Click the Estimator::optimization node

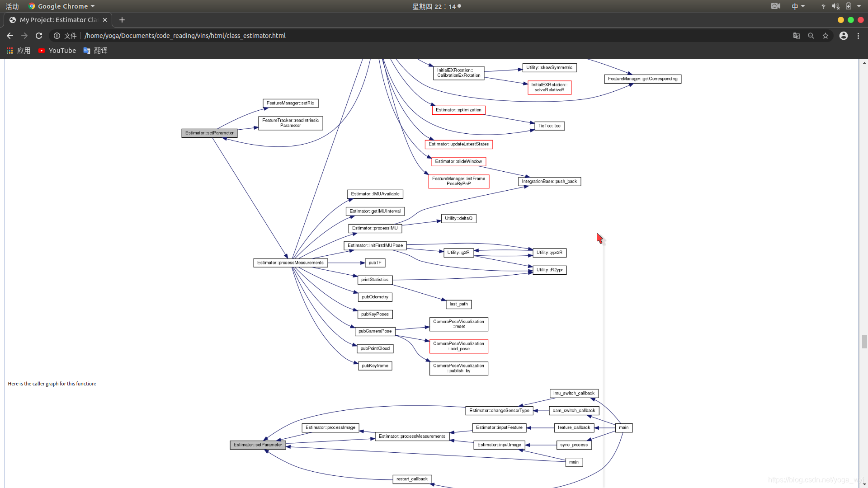pyautogui.click(x=458, y=110)
